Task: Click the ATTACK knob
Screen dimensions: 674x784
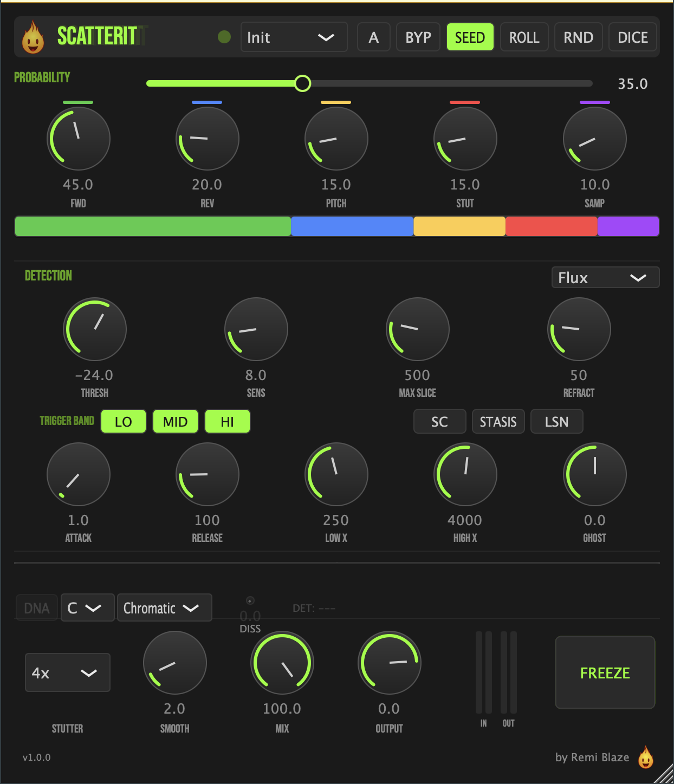Action: [x=79, y=474]
